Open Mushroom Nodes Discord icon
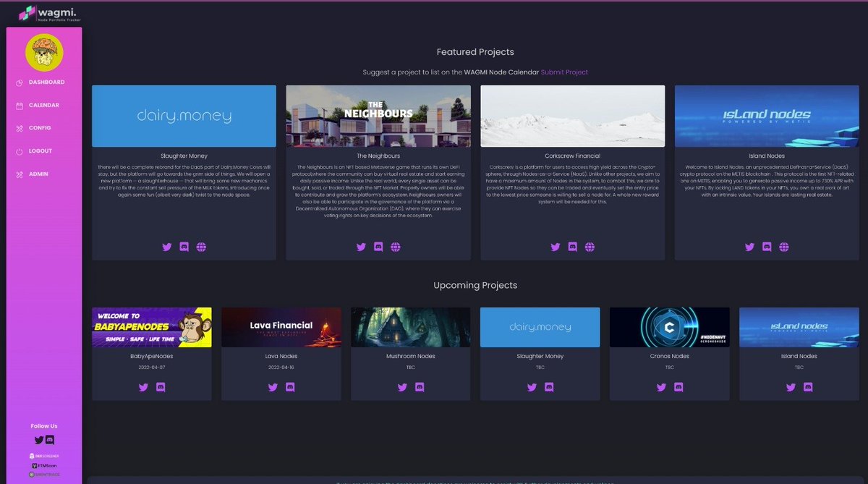The image size is (868, 484). (420, 387)
